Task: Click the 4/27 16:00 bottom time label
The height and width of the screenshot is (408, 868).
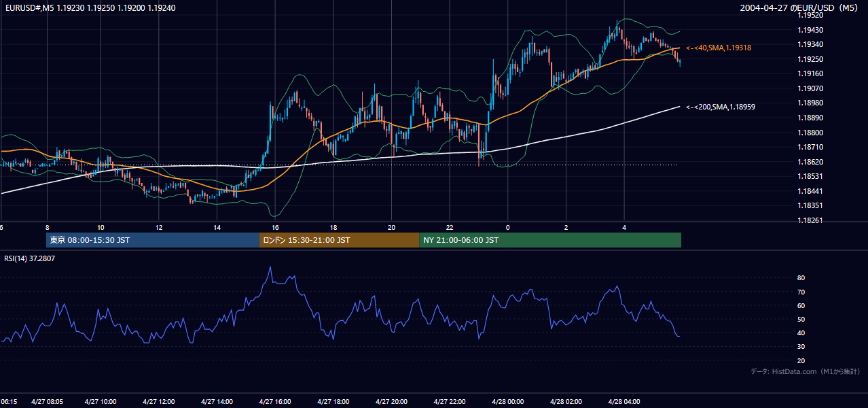Action: pyautogui.click(x=275, y=401)
